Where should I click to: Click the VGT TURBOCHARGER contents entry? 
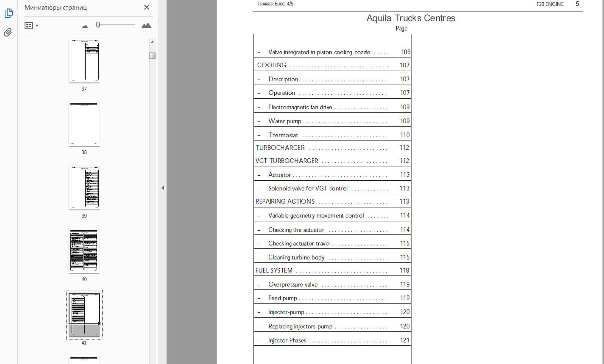(x=287, y=161)
